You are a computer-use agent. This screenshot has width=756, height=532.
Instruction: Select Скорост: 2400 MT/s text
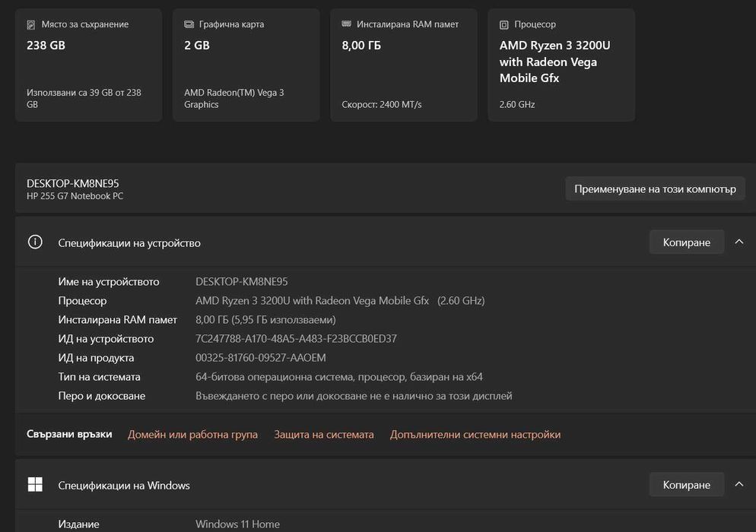381,105
